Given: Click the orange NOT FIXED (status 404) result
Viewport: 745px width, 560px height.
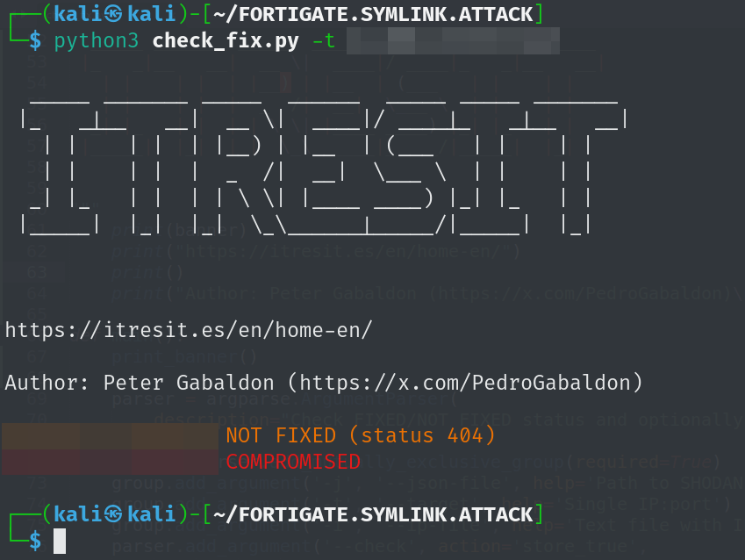Looking at the screenshot, I should coord(361,435).
